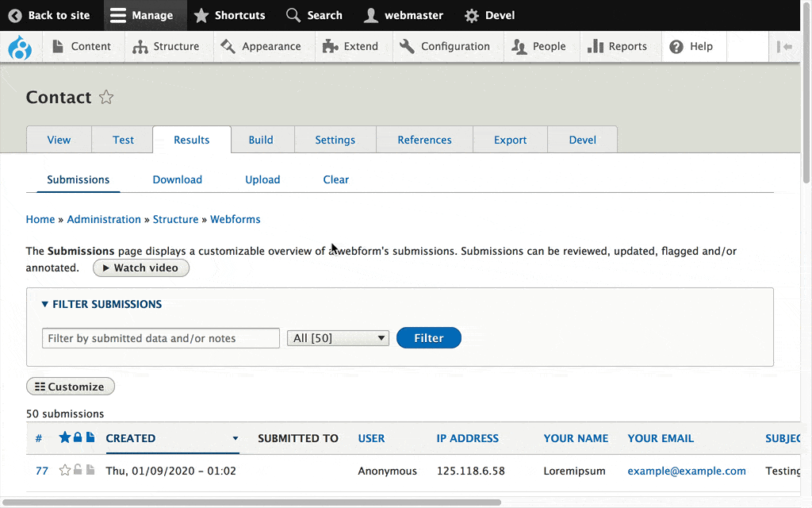Sort by Created column header

click(x=131, y=438)
